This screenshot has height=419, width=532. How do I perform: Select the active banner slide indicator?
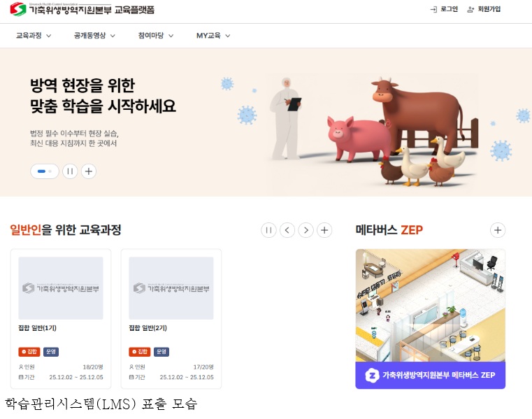click(41, 171)
